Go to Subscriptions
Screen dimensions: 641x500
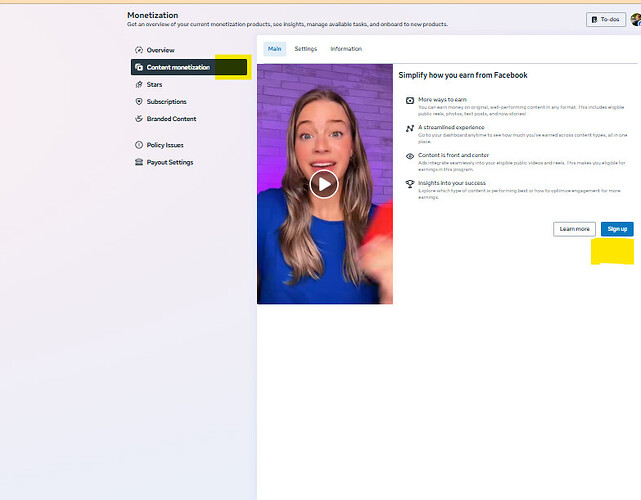click(x=189, y=101)
